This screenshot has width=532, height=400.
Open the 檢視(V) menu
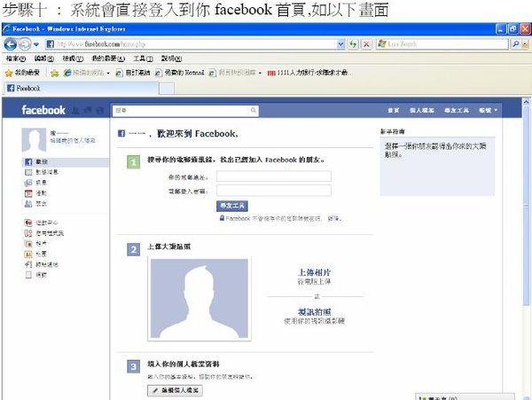click(73, 59)
